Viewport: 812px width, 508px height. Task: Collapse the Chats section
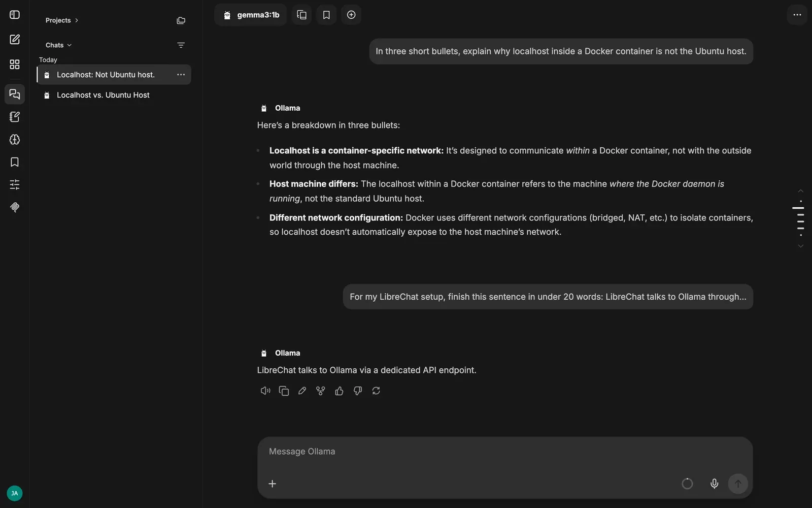coord(59,45)
